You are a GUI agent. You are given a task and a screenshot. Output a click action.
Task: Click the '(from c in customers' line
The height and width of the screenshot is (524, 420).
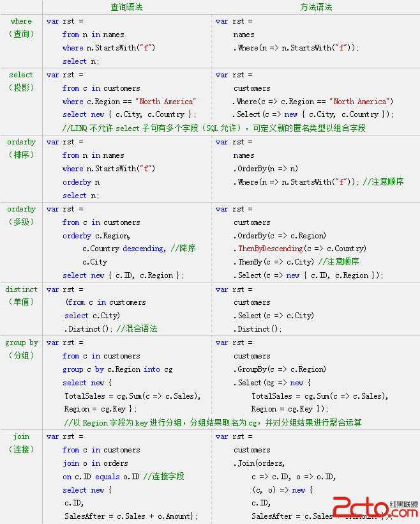coord(106,302)
